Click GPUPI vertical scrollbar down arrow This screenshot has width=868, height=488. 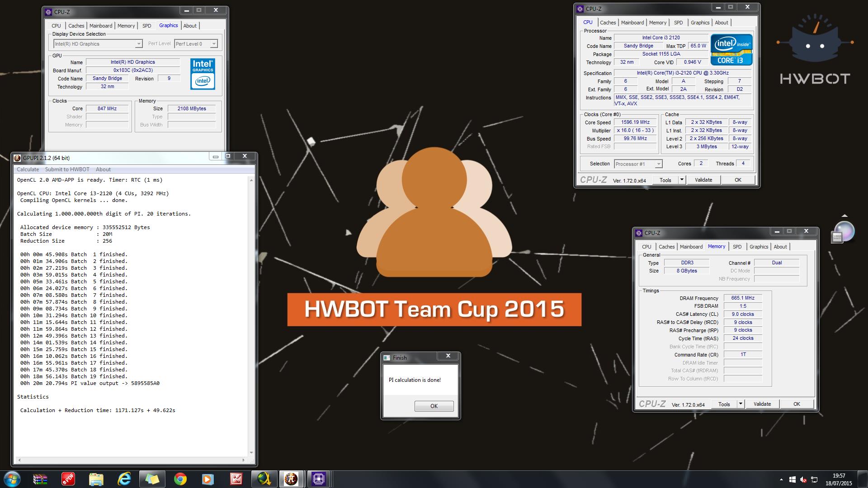tap(251, 452)
